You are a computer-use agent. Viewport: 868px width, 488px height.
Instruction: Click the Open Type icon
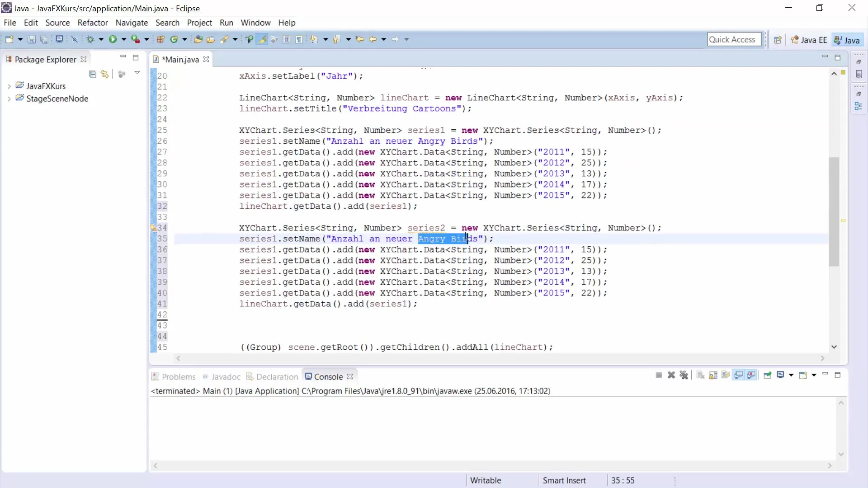click(x=198, y=40)
